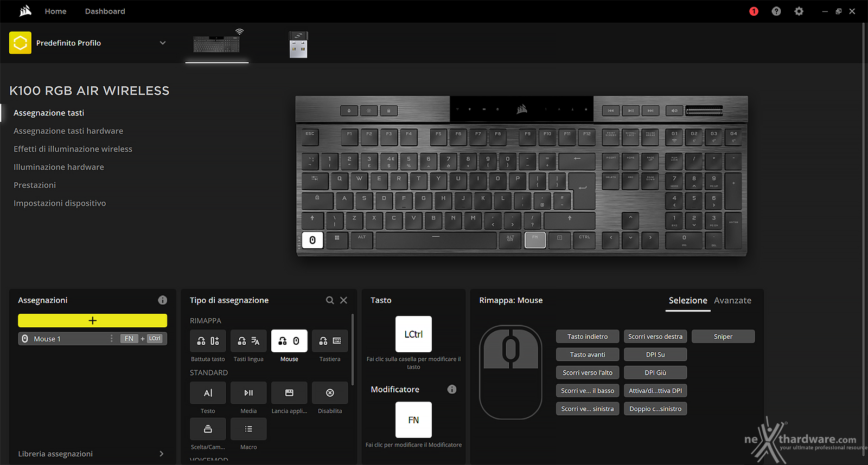Open Assegnazione tasti hardware section
The height and width of the screenshot is (465, 868).
[x=68, y=131]
